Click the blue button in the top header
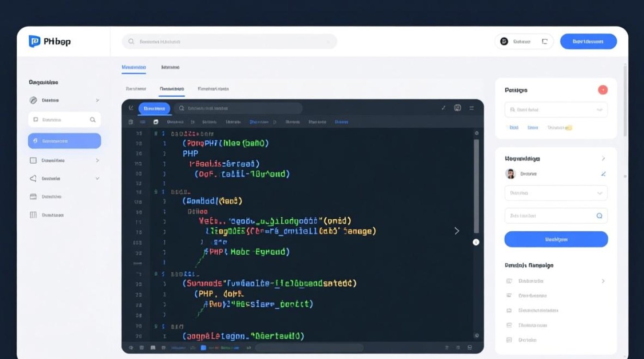 point(588,42)
